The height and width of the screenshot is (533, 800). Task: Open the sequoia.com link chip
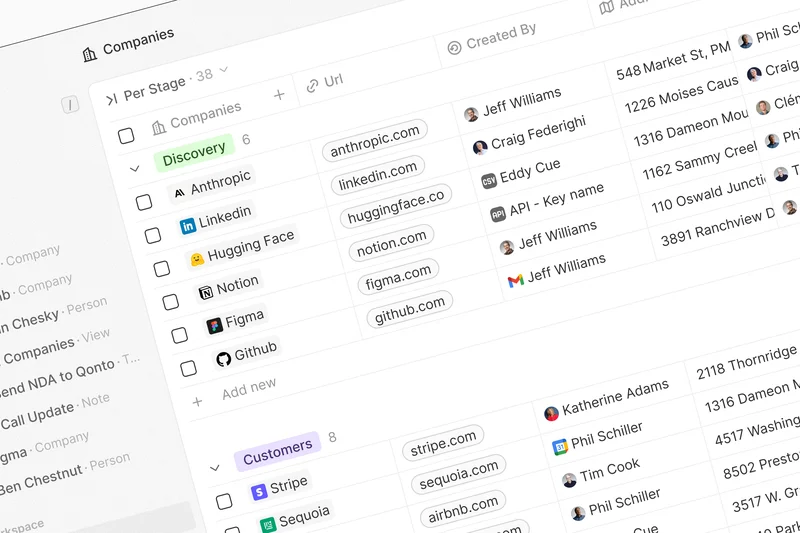click(x=459, y=476)
